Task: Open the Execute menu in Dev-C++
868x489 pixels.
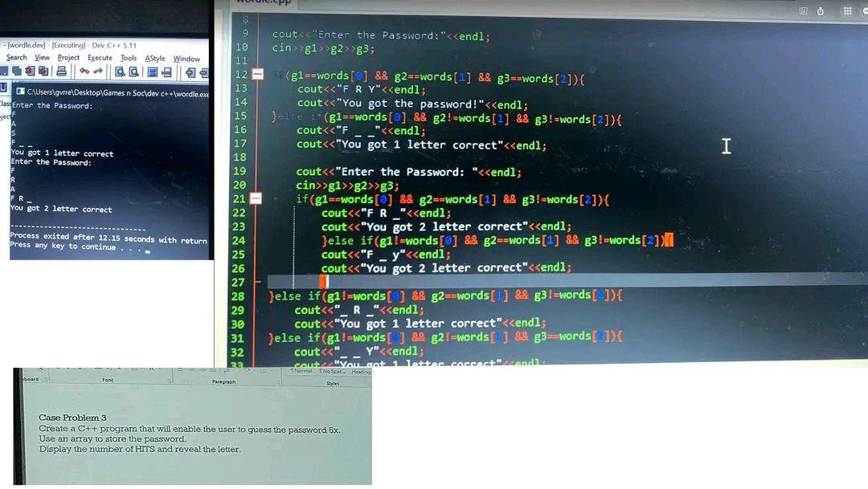Action: (99, 57)
